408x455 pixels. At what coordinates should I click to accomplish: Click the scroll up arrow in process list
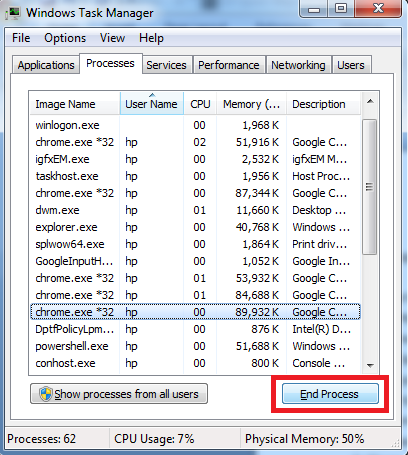(370, 101)
